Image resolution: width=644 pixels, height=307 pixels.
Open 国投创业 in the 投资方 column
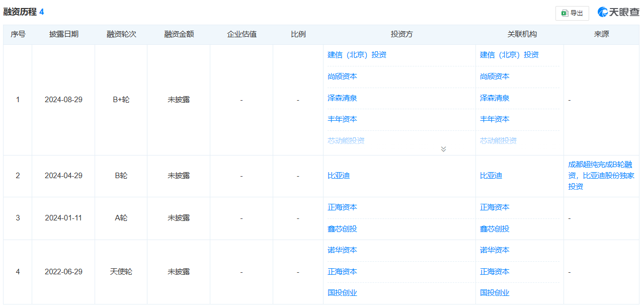[x=342, y=293]
